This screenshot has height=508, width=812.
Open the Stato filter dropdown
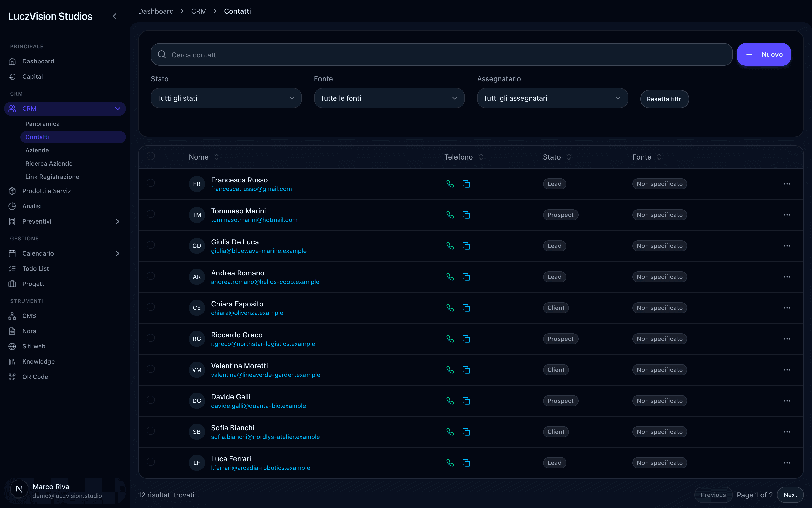(226, 98)
